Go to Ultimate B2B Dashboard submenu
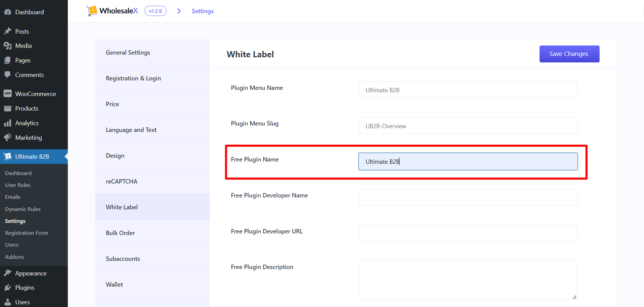This screenshot has height=307, width=644. coord(18,173)
